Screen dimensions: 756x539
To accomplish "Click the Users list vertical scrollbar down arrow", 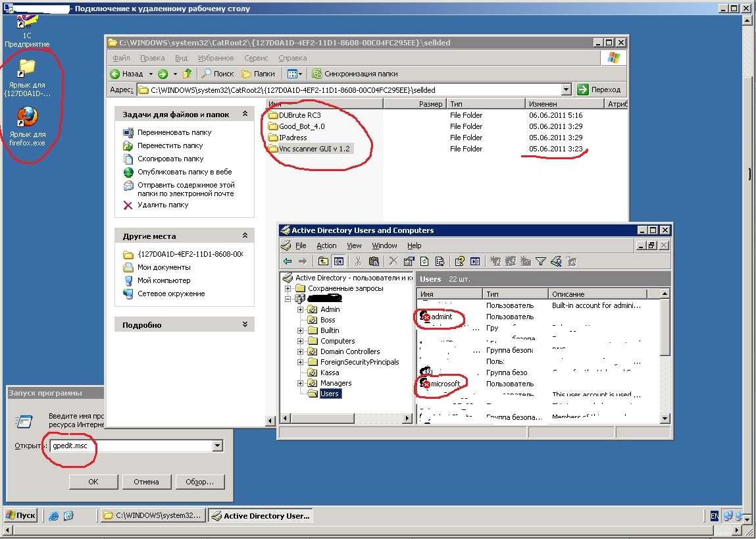I will tap(665, 419).
